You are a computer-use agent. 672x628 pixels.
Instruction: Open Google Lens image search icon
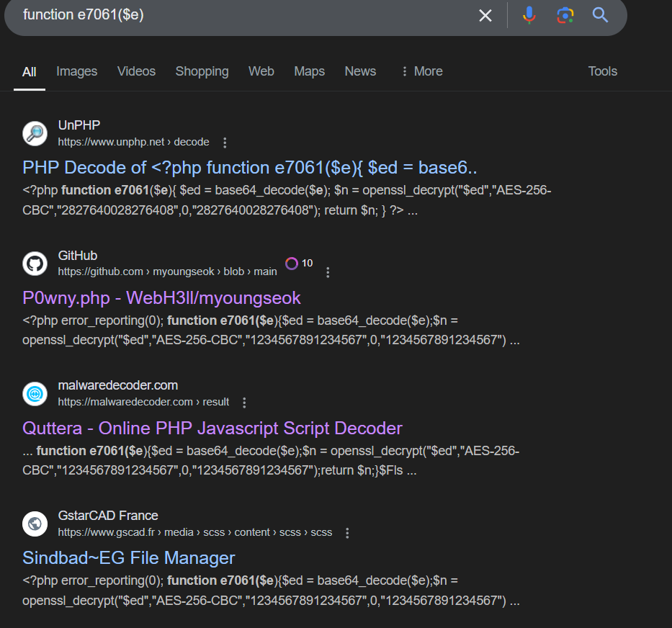click(x=565, y=15)
